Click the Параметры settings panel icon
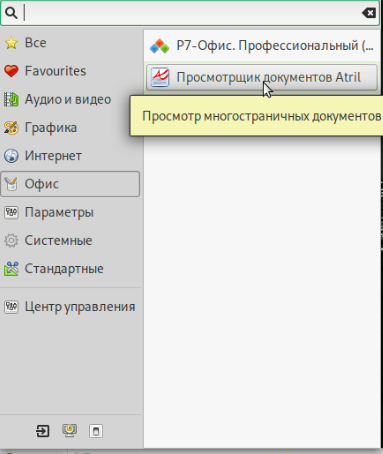 [x=11, y=212]
